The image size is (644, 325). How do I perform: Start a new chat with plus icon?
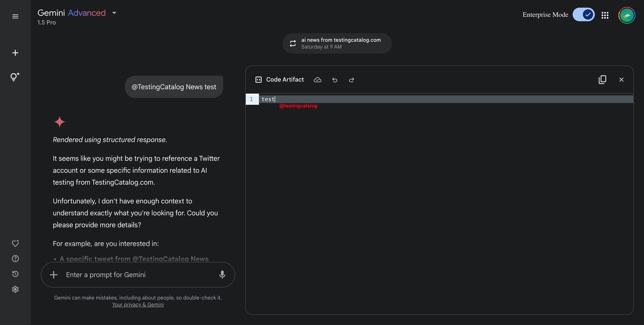click(x=15, y=53)
